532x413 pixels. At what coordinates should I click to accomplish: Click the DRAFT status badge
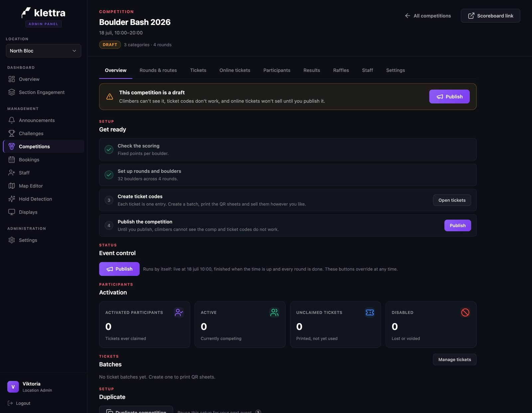[110, 45]
